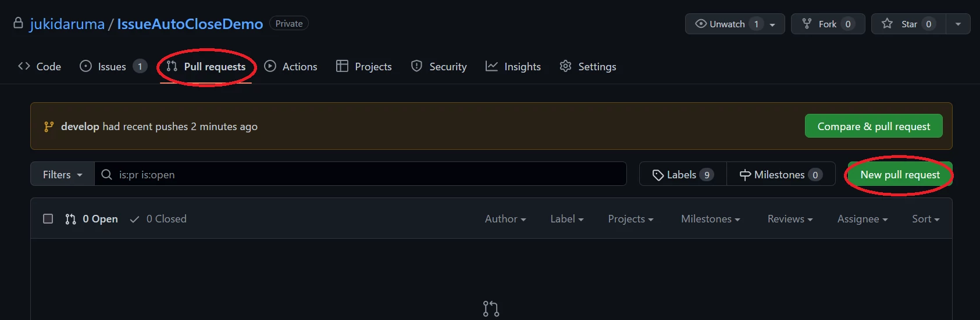Click the checkmark icon next to 0 Closed
The width and height of the screenshot is (980, 320).
pos(134,219)
